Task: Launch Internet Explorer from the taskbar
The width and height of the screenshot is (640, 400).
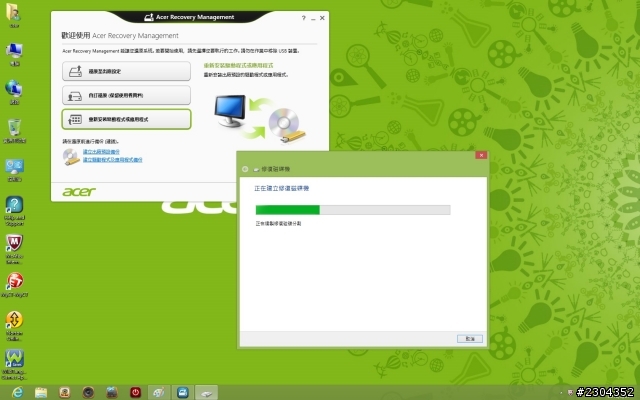Action: (17, 393)
